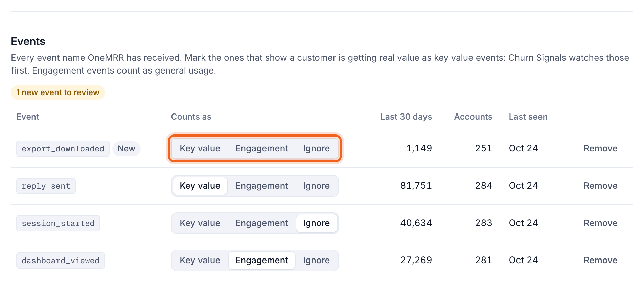Click the dashboard_viewed event name
The height and width of the screenshot is (290, 644).
pos(61,261)
